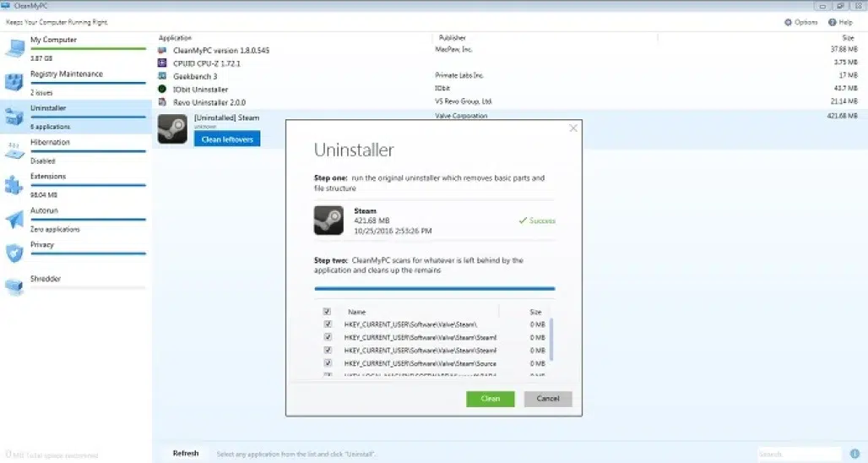Click the Options gear icon
Image resolution: width=868 pixels, height=463 pixels.
pos(788,22)
